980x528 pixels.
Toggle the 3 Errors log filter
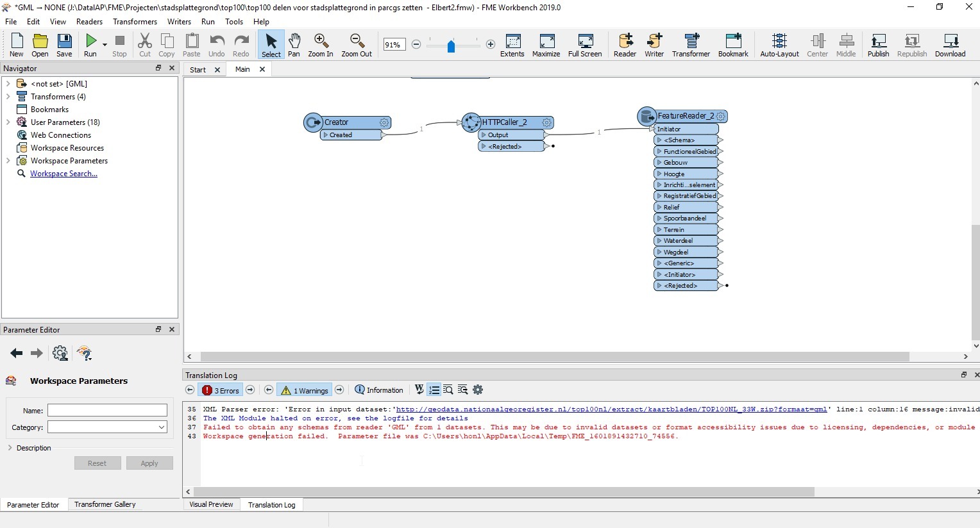[221, 390]
